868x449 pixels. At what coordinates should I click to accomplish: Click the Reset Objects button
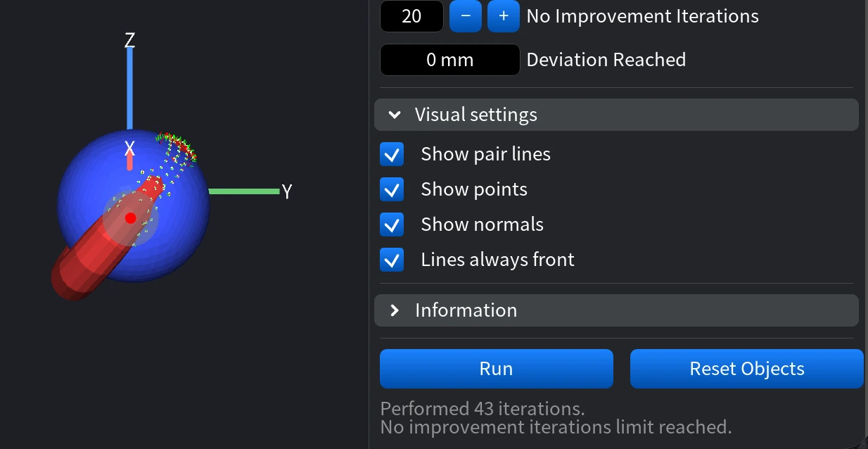point(746,369)
